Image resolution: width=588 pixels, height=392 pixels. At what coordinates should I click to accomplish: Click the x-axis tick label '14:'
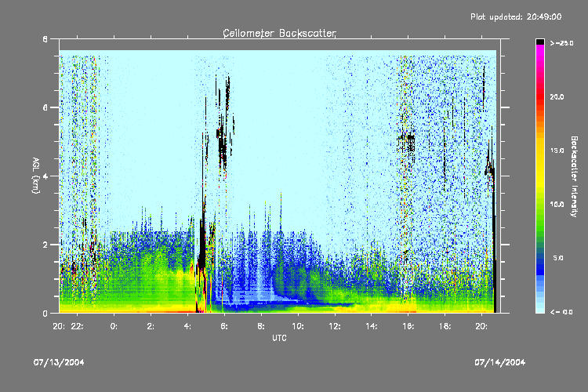click(x=372, y=326)
